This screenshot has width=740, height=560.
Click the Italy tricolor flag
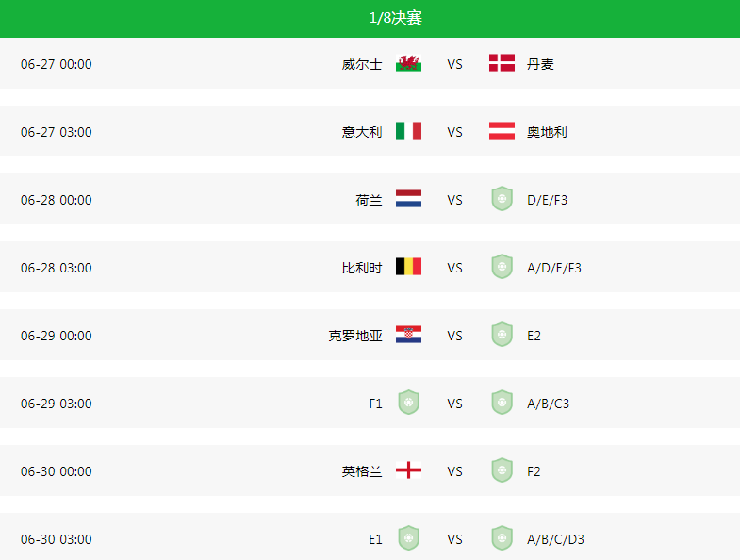click(408, 132)
